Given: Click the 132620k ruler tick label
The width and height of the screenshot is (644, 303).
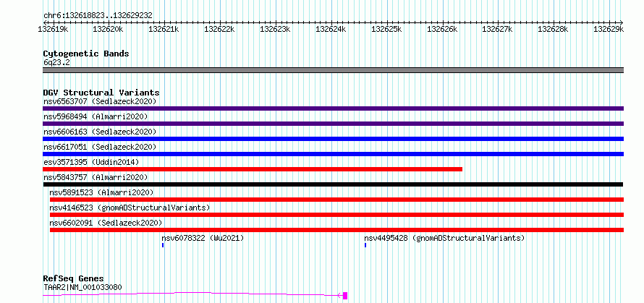Looking at the screenshot, I should [109, 29].
